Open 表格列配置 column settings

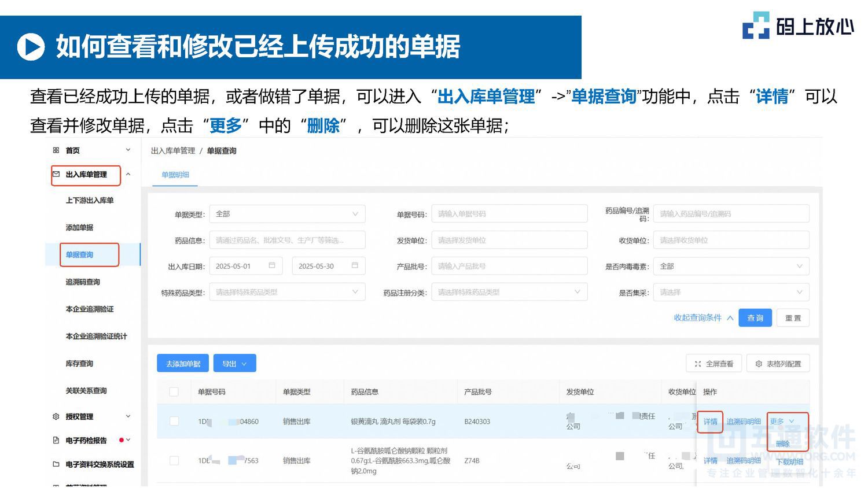[x=778, y=363]
